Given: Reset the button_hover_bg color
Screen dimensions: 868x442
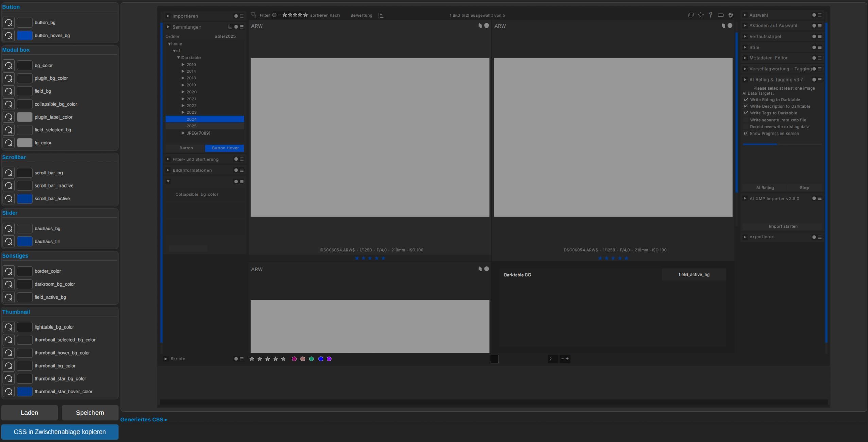Looking at the screenshot, I should [x=9, y=35].
